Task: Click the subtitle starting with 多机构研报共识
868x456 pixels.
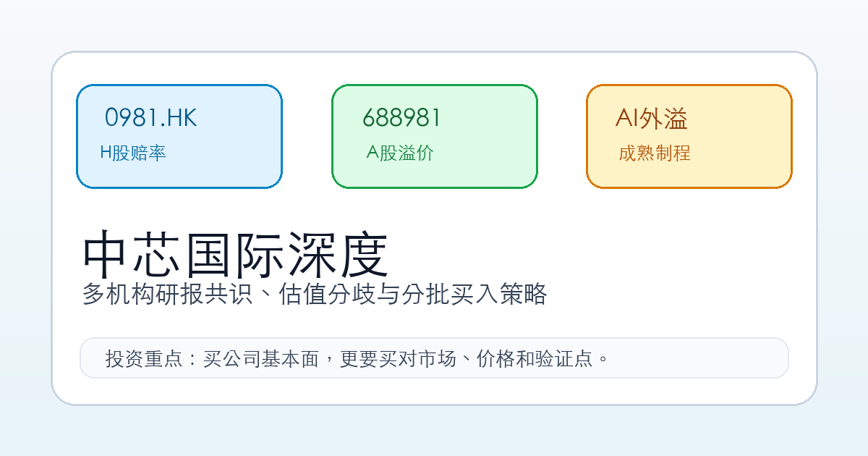Action: click(x=315, y=295)
